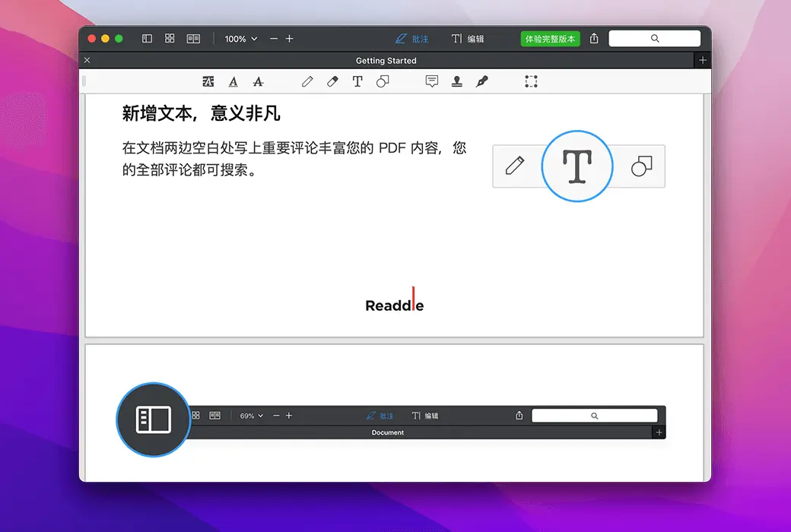Click the share icon in the lower illustration
Screen dimensions: 791x532
519,416
